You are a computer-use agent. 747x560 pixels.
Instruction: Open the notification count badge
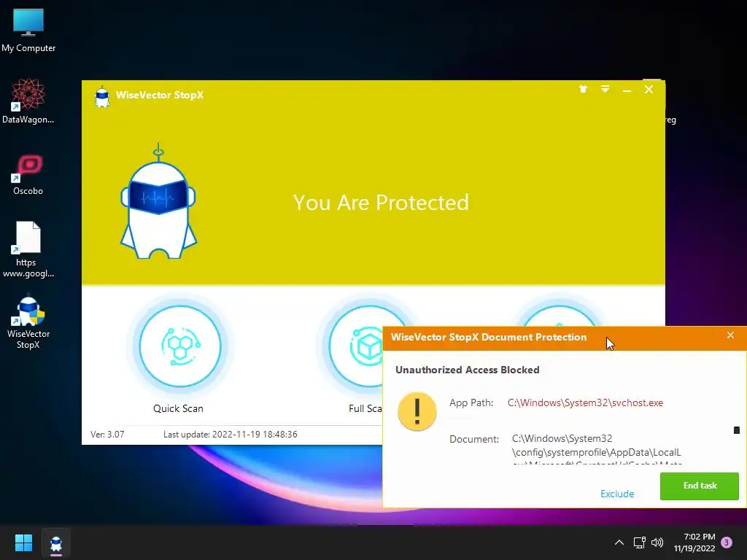(727, 542)
